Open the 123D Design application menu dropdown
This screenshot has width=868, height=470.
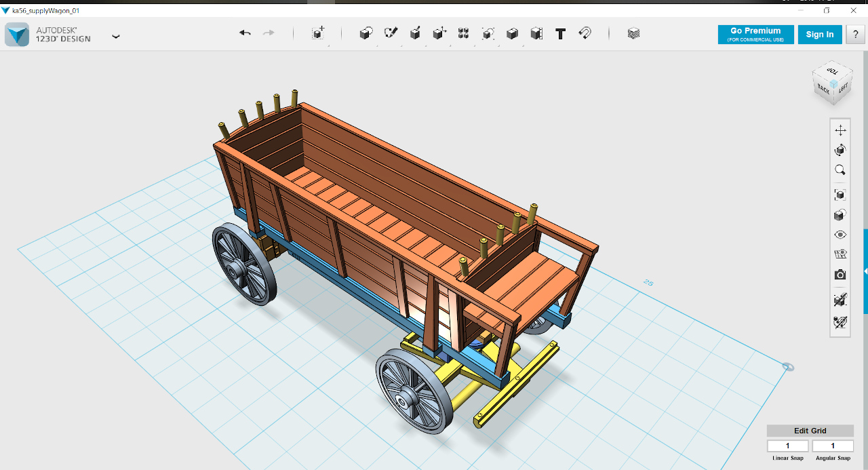click(116, 36)
